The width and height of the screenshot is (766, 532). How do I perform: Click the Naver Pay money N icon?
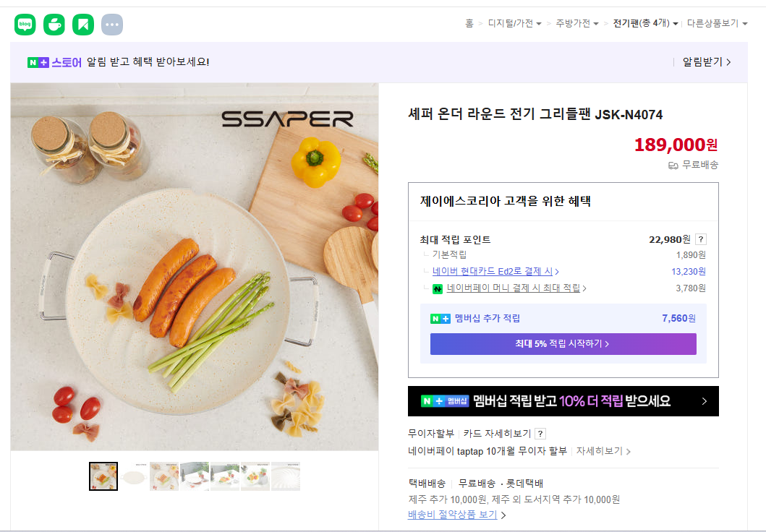click(438, 289)
